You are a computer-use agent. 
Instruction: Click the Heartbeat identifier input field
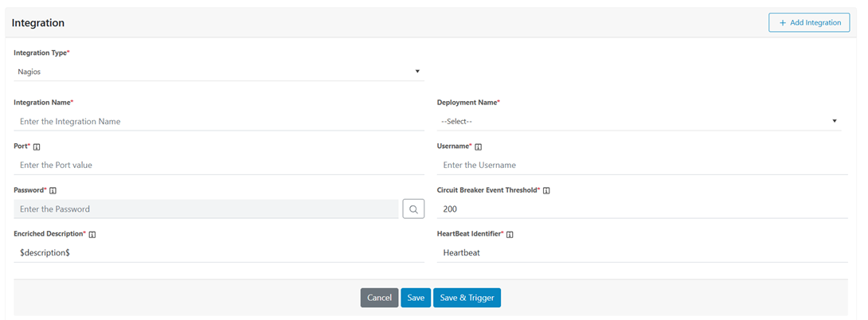[642, 252]
